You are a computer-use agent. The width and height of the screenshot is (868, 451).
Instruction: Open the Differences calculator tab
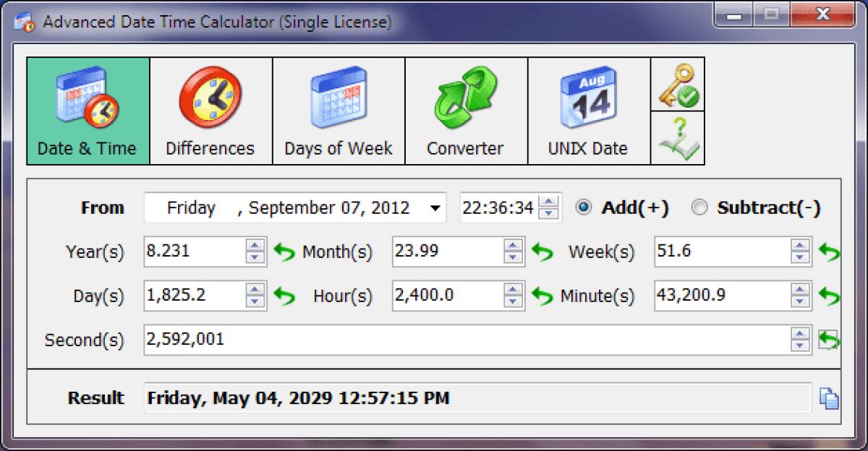tap(210, 108)
